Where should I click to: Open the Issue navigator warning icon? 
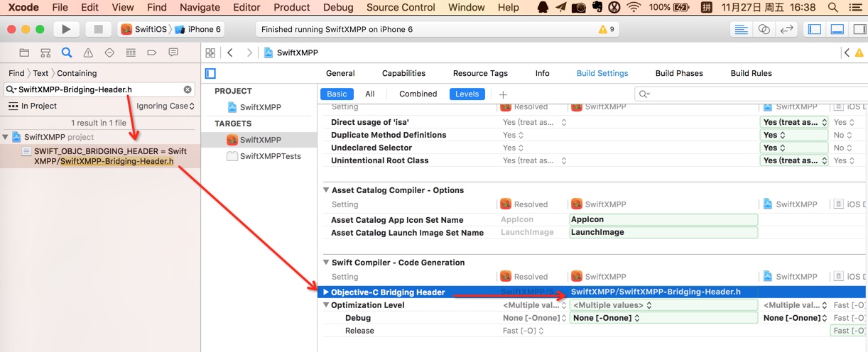pyautogui.click(x=88, y=53)
